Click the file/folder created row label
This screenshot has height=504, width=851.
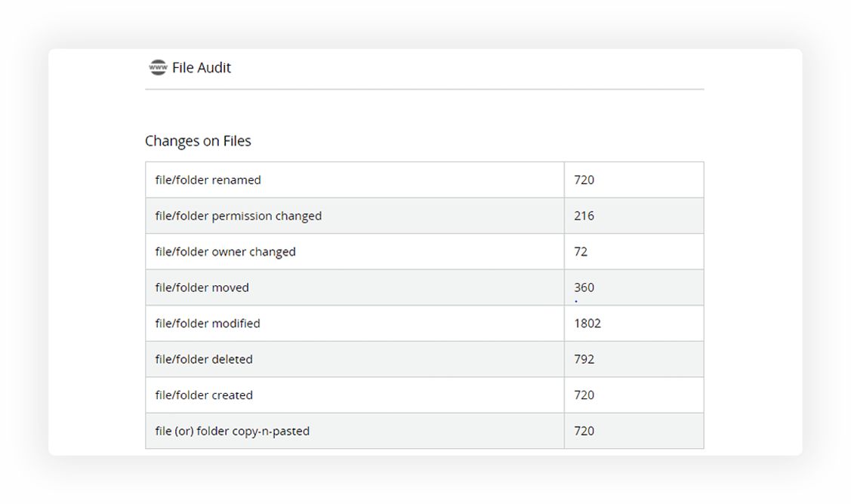click(204, 395)
